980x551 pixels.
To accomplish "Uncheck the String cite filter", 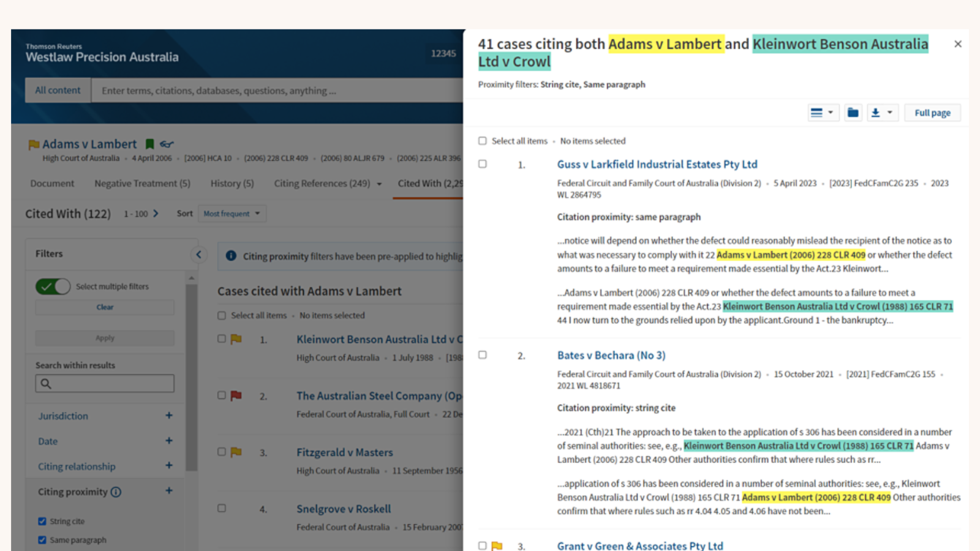I will coord(42,522).
